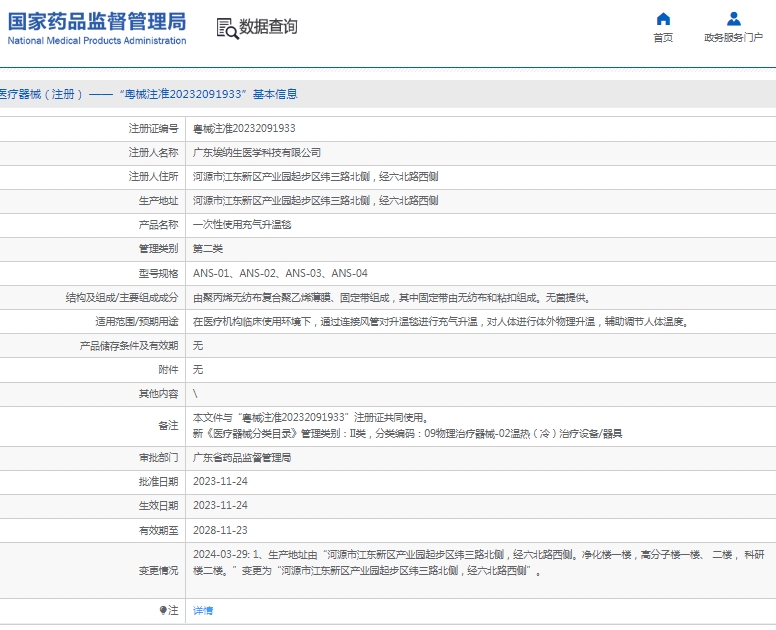776x630 pixels.
Task: Click the 变更情况 entry dated 2024-03-29
Action: pos(479,563)
